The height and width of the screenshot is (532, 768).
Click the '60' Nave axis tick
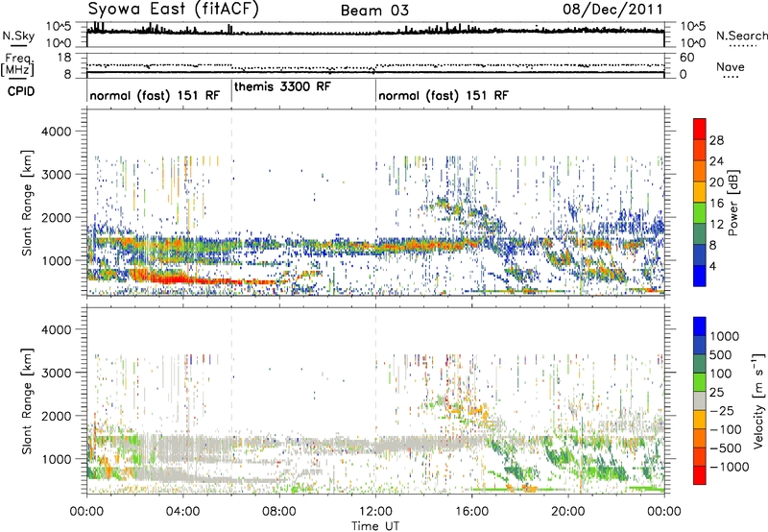point(686,58)
